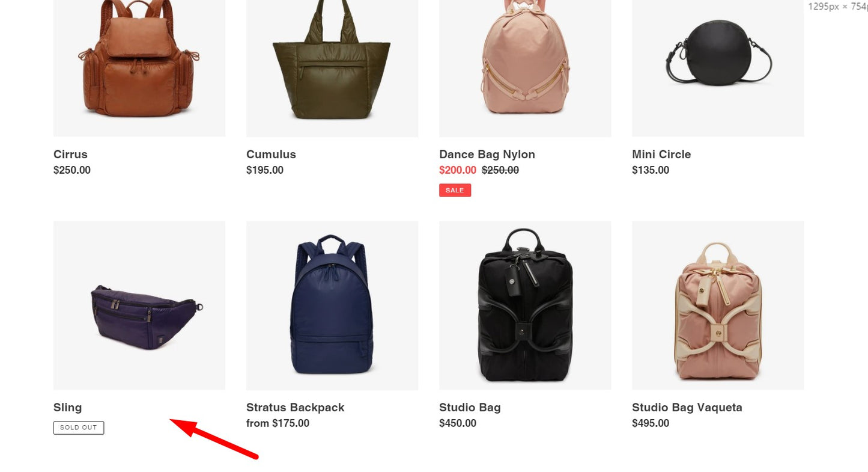Click the red SALE badge
Viewport: 868px width, 472px height.
pyautogui.click(x=455, y=190)
